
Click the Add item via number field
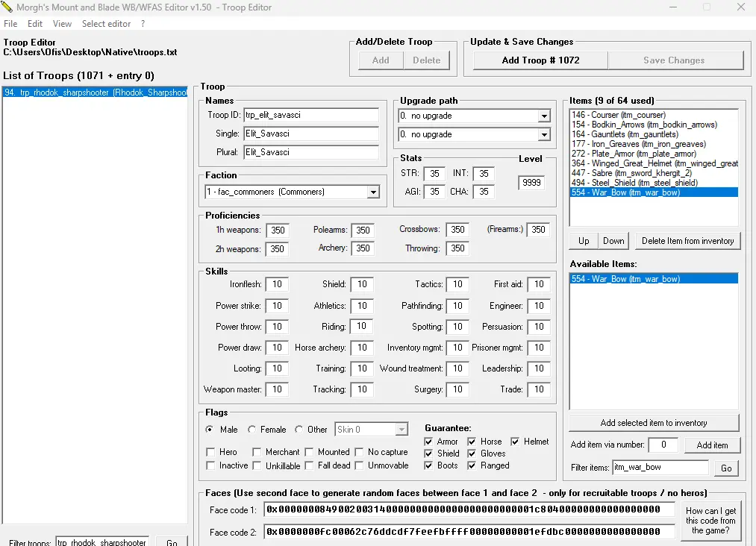coord(663,445)
